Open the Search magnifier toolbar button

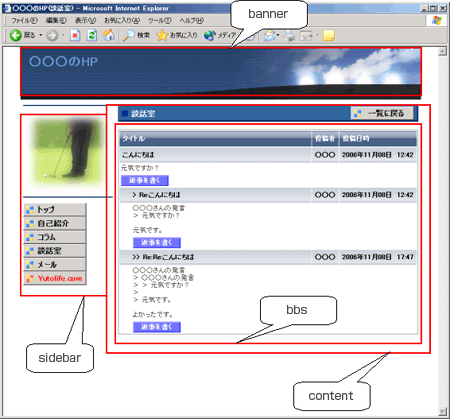[136, 35]
